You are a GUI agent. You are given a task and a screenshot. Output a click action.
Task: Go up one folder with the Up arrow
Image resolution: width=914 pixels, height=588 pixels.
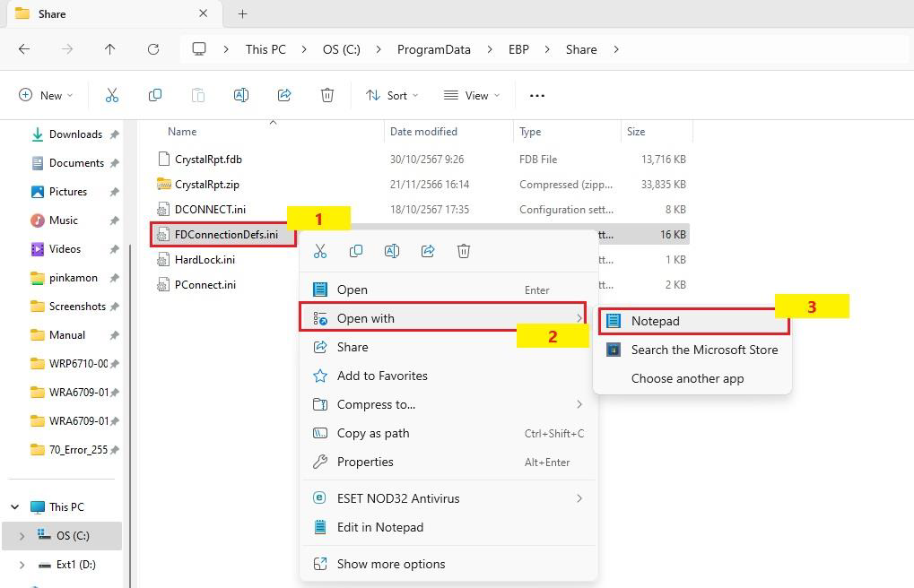110,49
